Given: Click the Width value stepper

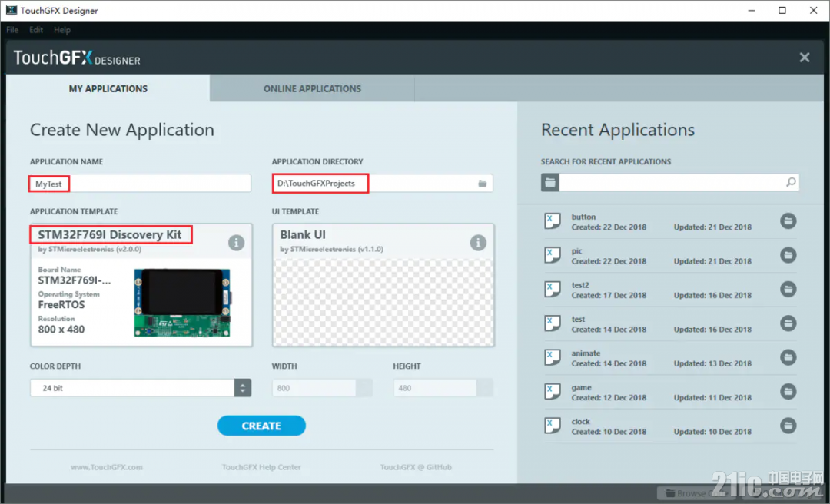Looking at the screenshot, I should coord(364,388).
